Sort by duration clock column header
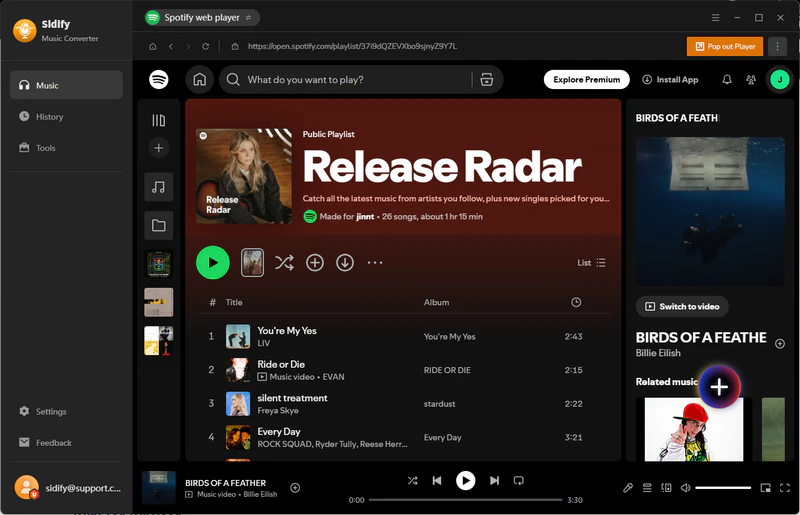Viewport: 800px width, 515px height. pos(576,302)
